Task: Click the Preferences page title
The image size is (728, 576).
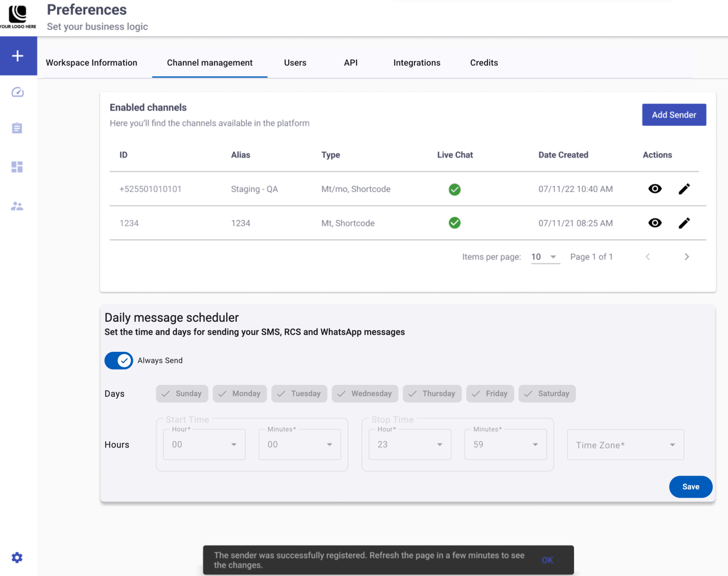Action: [x=87, y=10]
